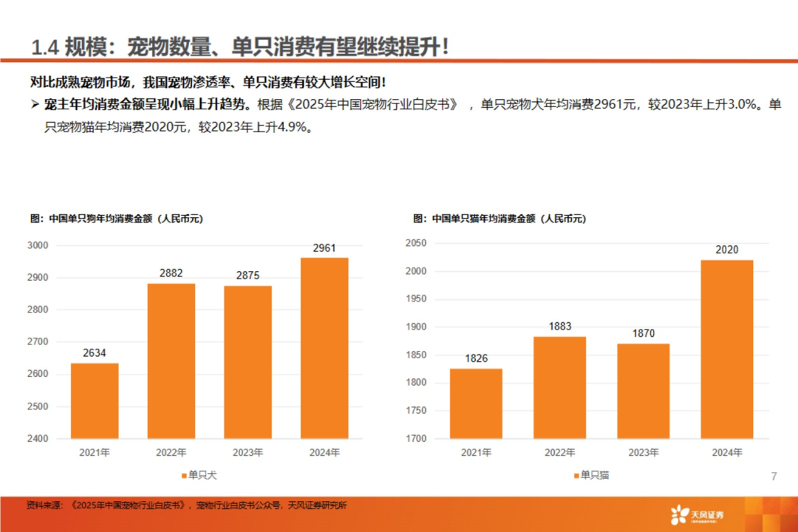Click the orange legend marker beside 单只犬

(x=183, y=475)
